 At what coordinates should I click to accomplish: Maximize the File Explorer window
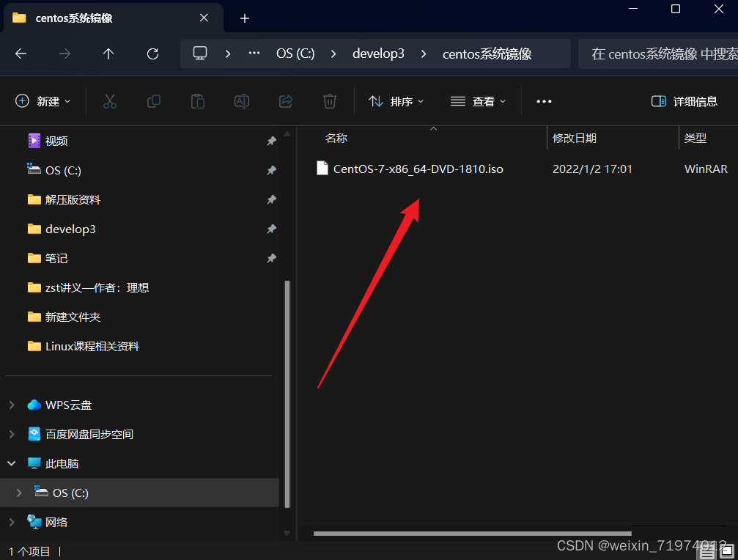tap(676, 9)
